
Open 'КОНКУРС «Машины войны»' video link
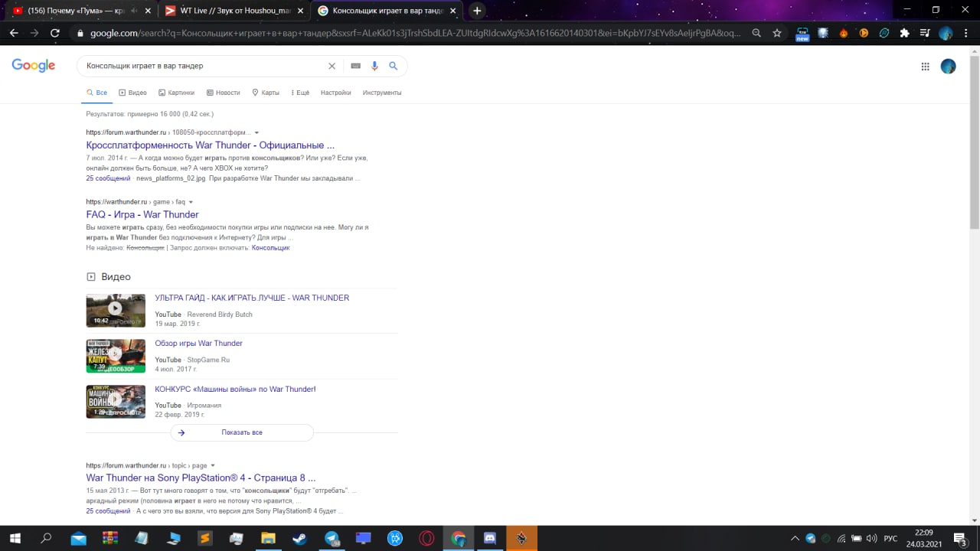(x=235, y=389)
